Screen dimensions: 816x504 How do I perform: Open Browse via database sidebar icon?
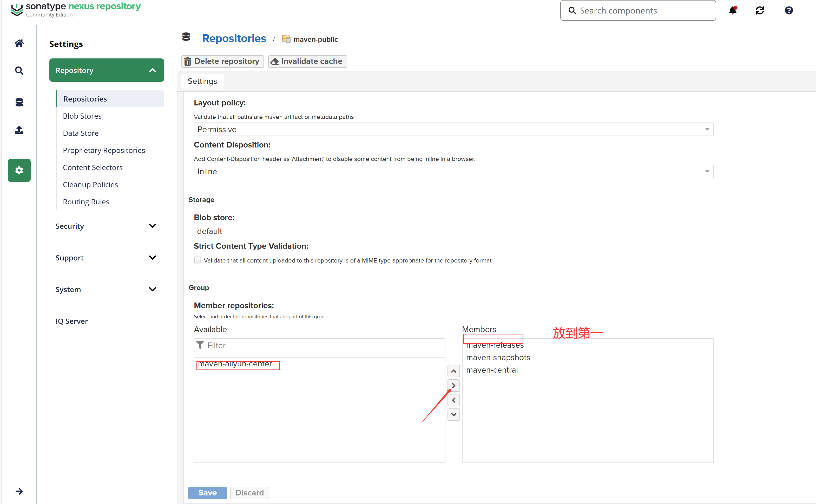[19, 102]
